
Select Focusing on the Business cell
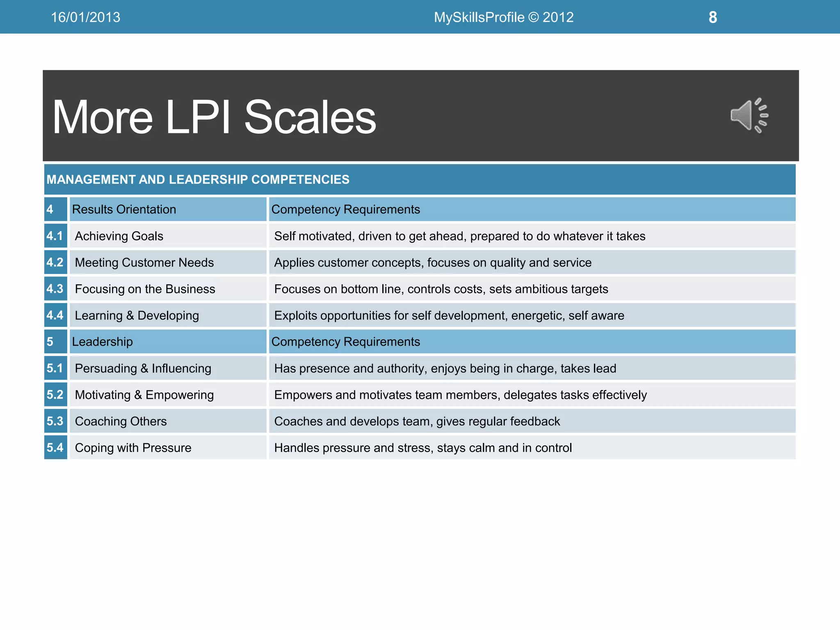pyautogui.click(x=145, y=289)
